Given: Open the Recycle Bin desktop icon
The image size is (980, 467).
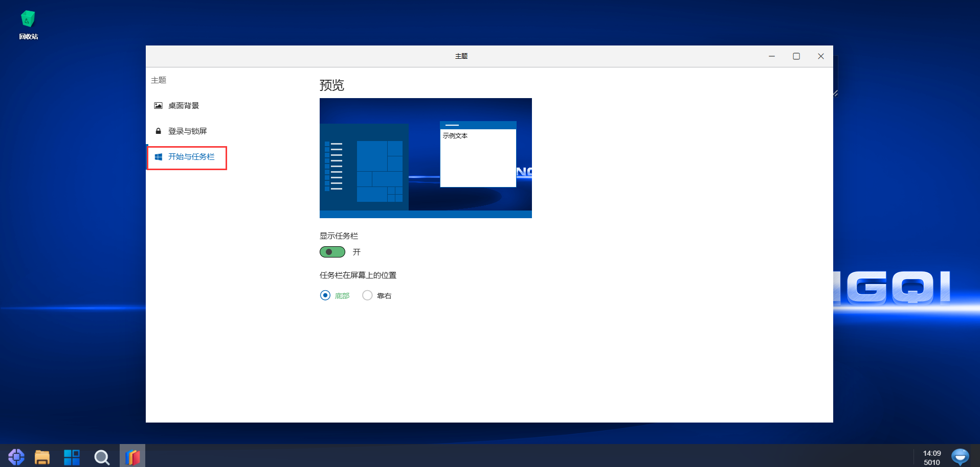Looking at the screenshot, I should (28, 25).
